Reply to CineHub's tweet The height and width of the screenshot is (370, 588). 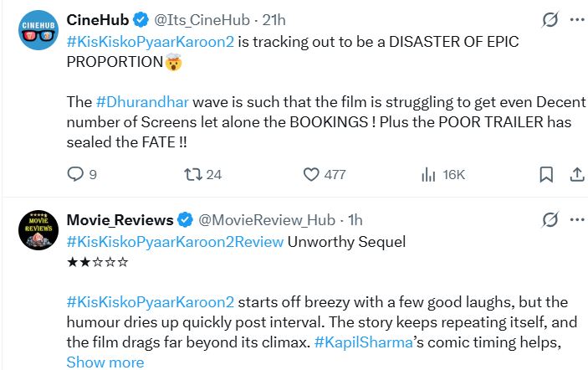(x=75, y=174)
